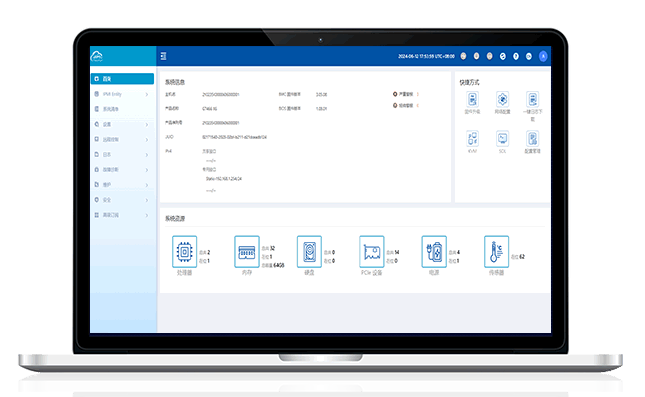Open the configuration management shortcut icon
The height and width of the screenshot is (397, 645).
532,139
